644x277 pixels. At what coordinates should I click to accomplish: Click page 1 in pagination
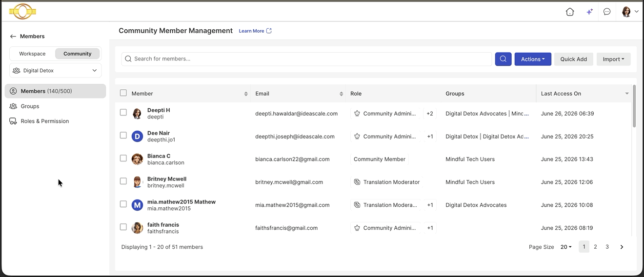pyautogui.click(x=584, y=247)
